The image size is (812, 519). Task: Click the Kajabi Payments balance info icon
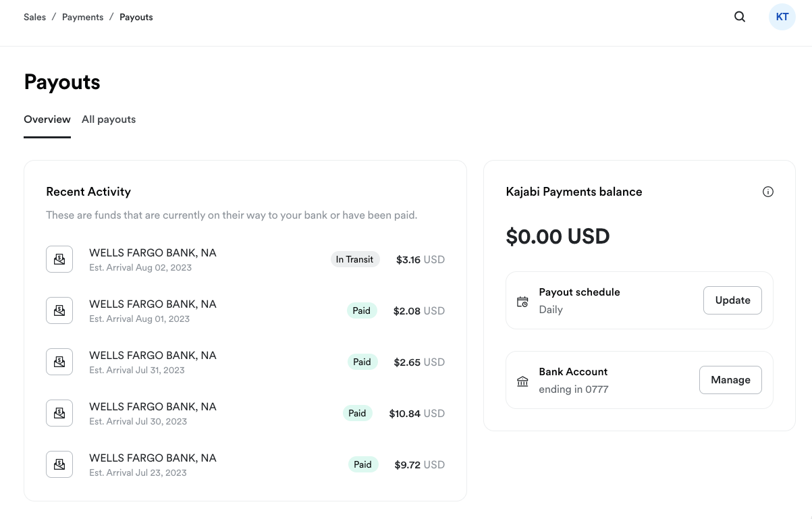[x=767, y=192]
